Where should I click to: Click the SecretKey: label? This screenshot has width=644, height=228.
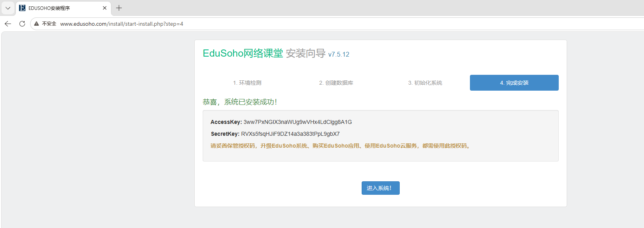click(225, 134)
